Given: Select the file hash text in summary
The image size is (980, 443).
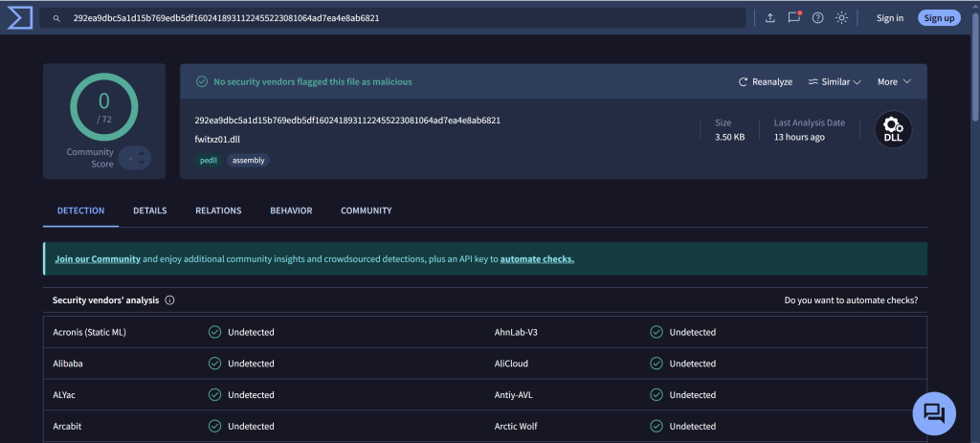Looking at the screenshot, I should point(347,121).
